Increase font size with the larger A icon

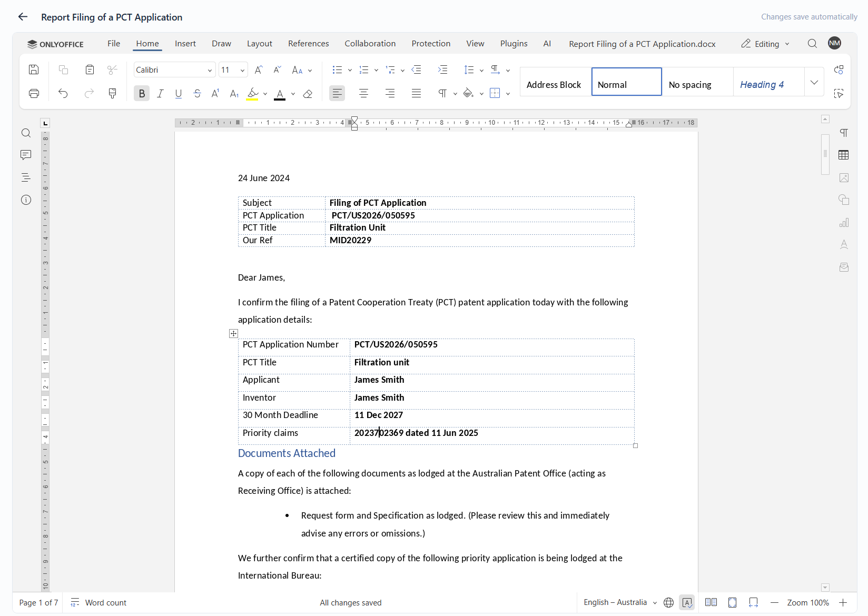click(x=259, y=69)
